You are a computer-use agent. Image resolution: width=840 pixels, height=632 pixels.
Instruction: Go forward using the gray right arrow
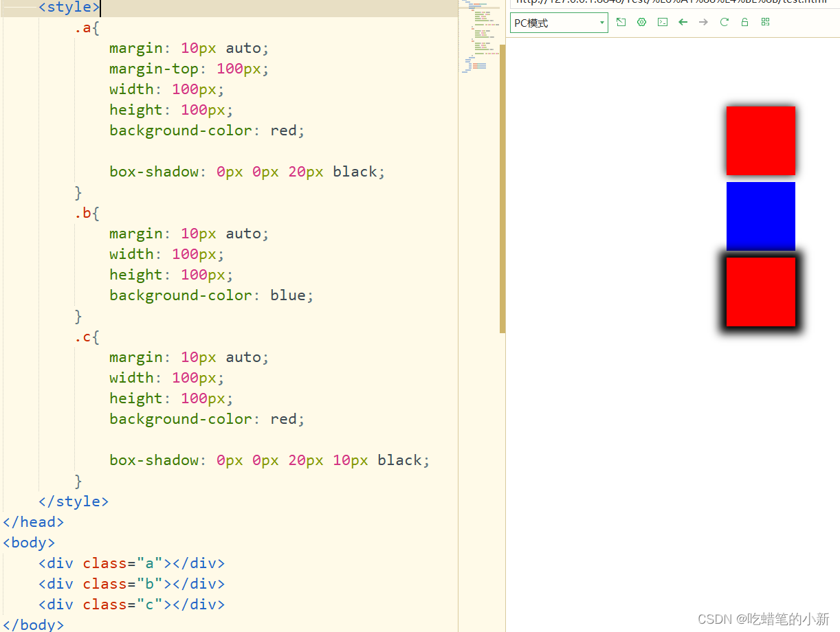(703, 22)
